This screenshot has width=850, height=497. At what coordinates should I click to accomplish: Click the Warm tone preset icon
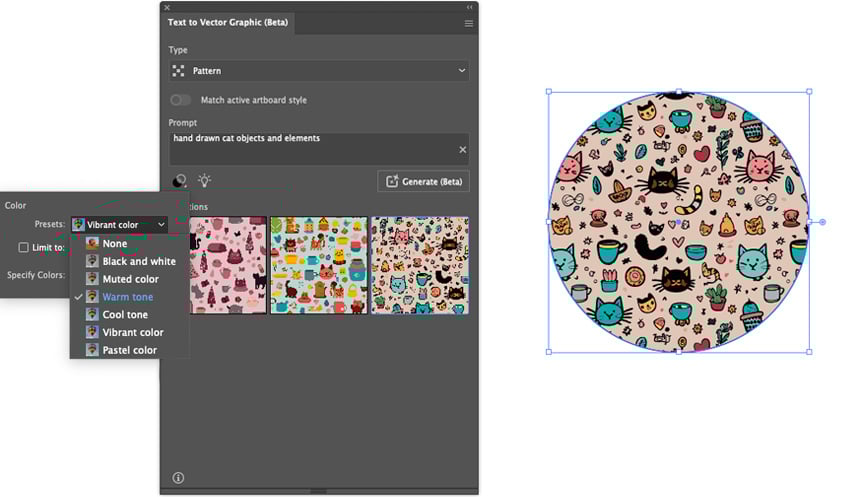[x=92, y=296]
